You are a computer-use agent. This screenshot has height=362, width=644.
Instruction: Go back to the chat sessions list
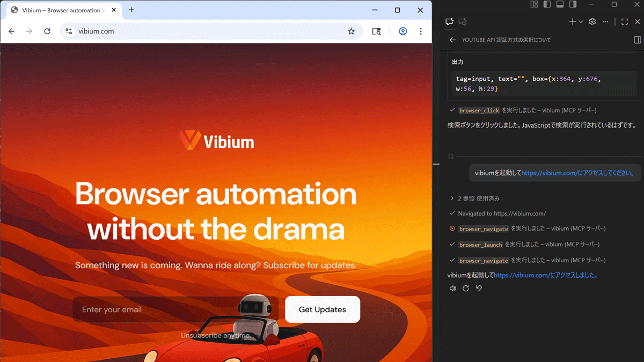click(452, 40)
